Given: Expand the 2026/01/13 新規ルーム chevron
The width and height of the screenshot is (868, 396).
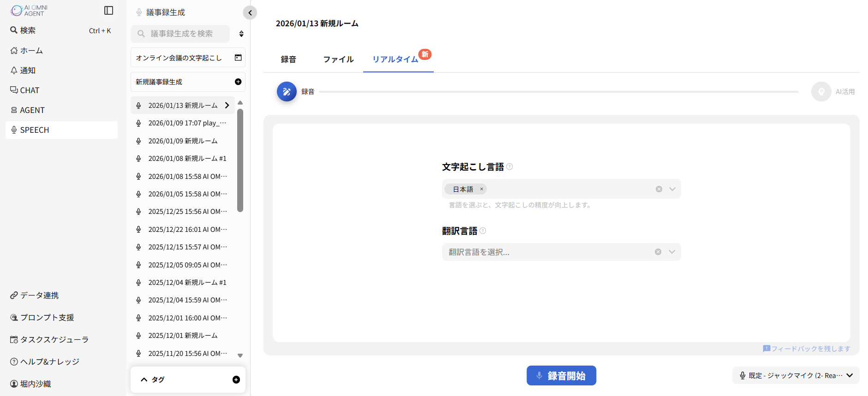Looking at the screenshot, I should [227, 105].
